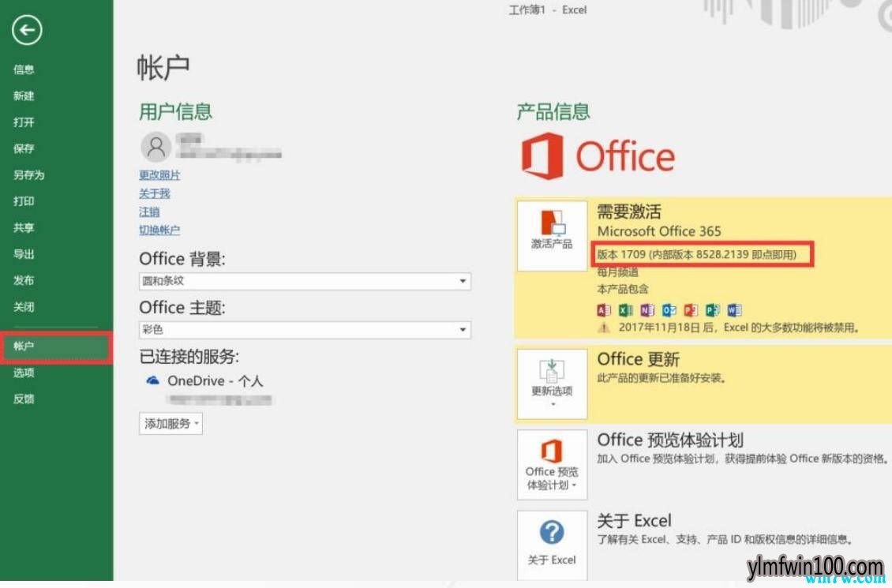The image size is (892, 588).
Task: Open the 关于我 link
Action: 154,193
